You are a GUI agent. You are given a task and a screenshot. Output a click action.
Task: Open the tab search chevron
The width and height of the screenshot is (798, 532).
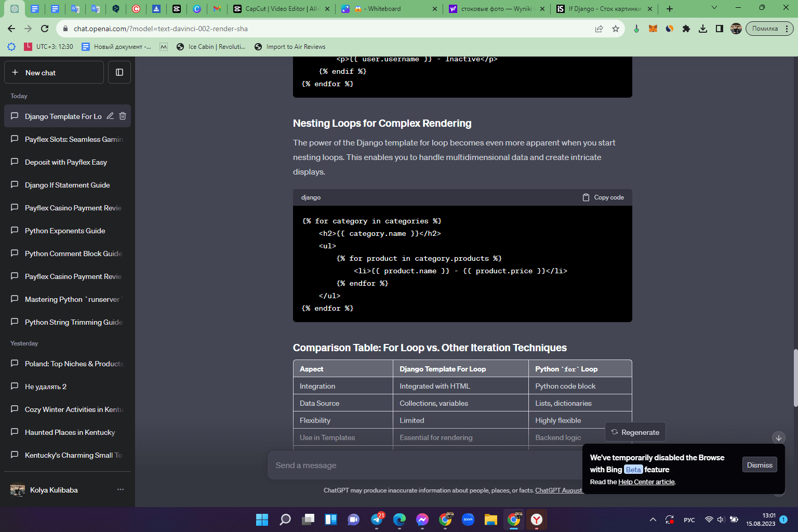click(x=714, y=8)
